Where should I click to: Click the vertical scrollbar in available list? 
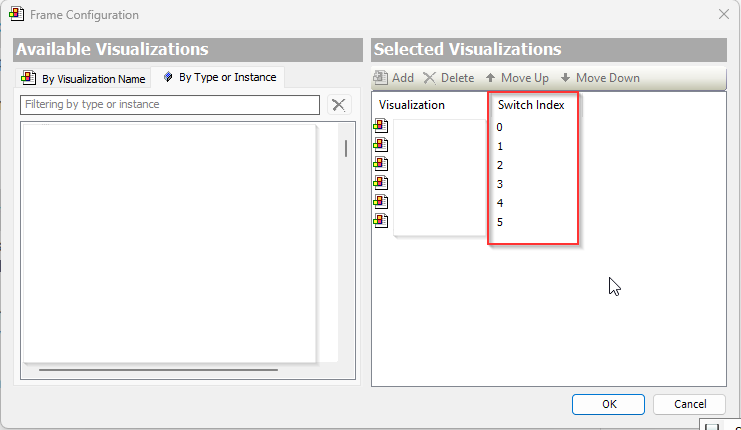pos(346,148)
